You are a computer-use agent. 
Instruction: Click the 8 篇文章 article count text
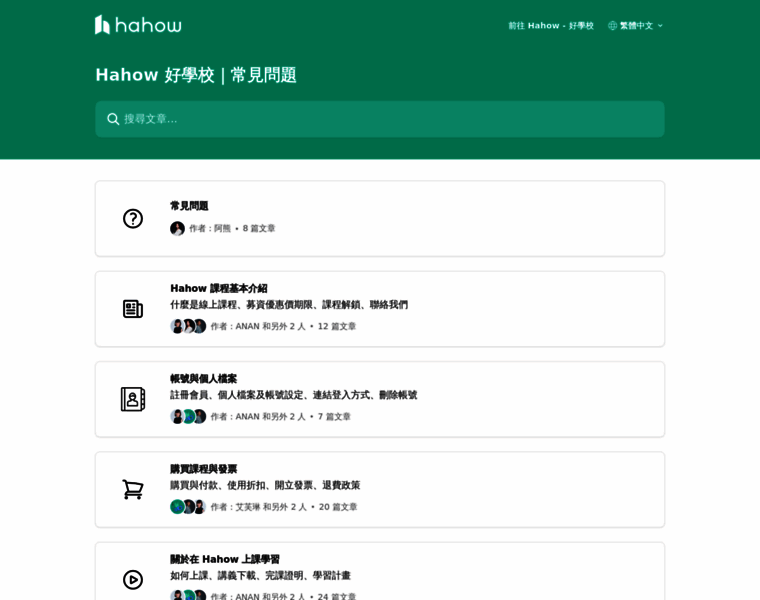[259, 228]
